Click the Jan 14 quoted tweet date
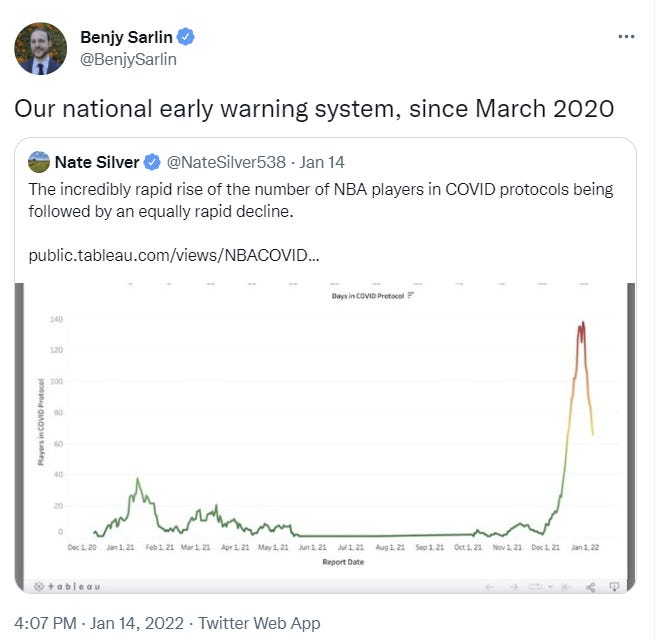The image size is (666, 640). click(323, 162)
